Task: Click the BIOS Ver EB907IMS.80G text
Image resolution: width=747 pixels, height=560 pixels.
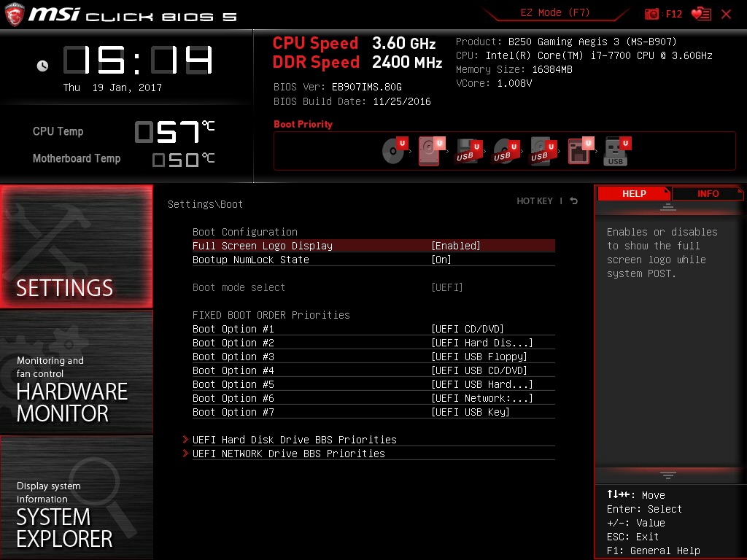Action: click(x=337, y=87)
